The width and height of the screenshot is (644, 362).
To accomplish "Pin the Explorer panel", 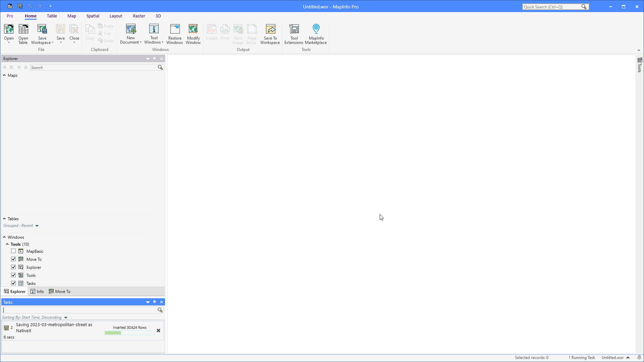I will (x=154, y=59).
